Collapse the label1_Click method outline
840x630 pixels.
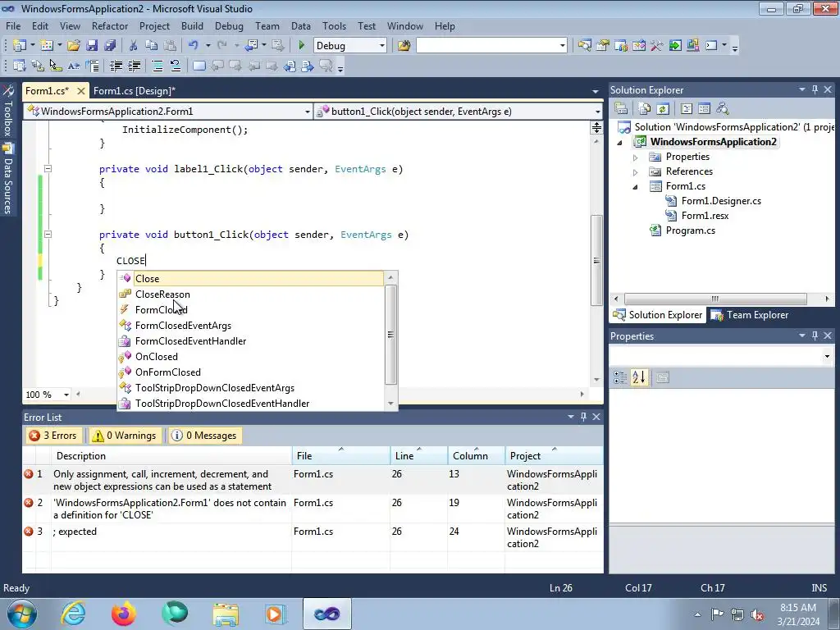(x=48, y=168)
